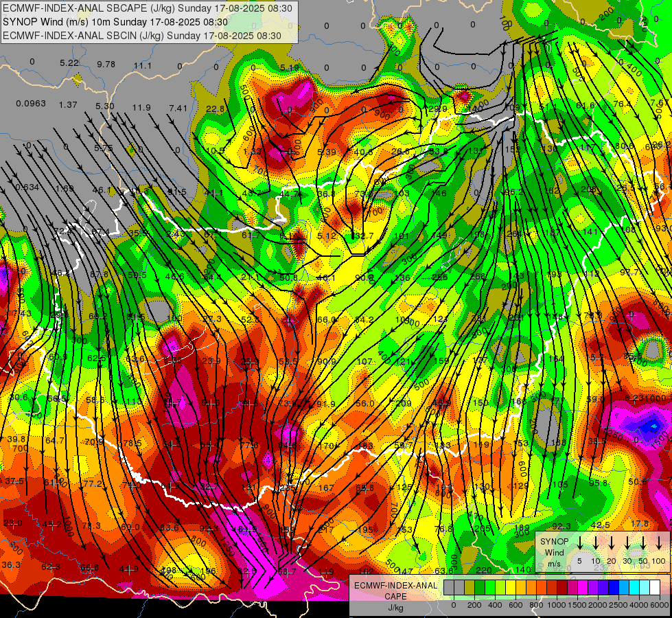Image resolution: width=672 pixels, height=618 pixels.
Task: Click the map value 39.8
Action: click(x=16, y=439)
